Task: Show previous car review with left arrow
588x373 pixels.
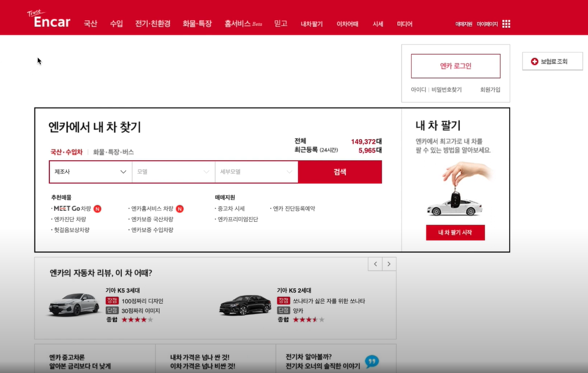Action: click(375, 264)
